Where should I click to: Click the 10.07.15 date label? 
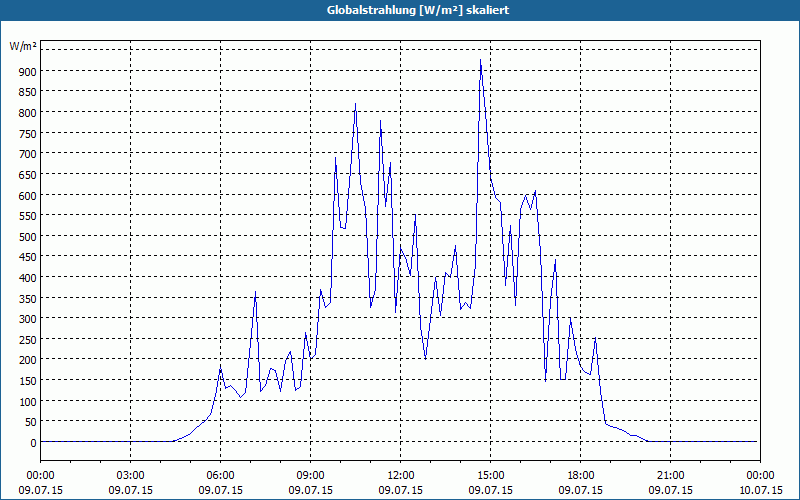[x=760, y=490]
